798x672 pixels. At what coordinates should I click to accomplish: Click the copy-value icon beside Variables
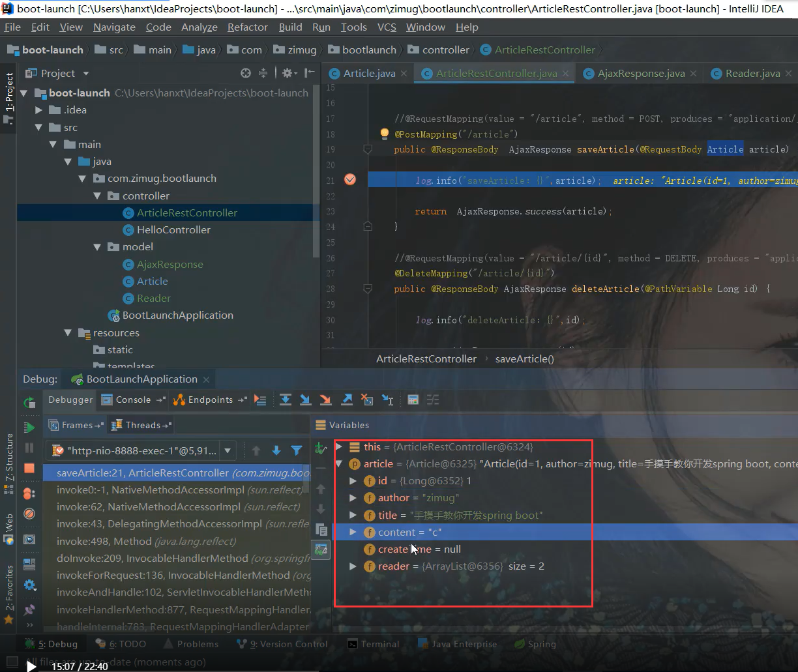coord(321,529)
